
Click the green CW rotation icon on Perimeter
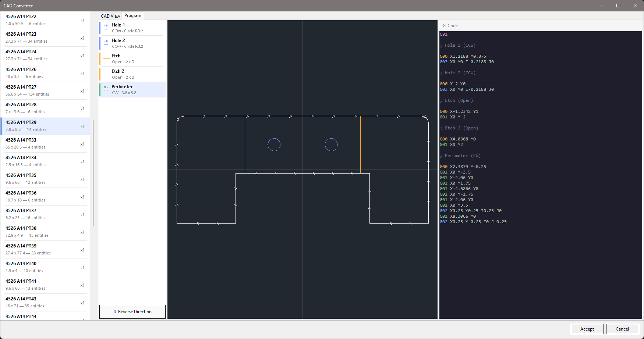(x=106, y=89)
